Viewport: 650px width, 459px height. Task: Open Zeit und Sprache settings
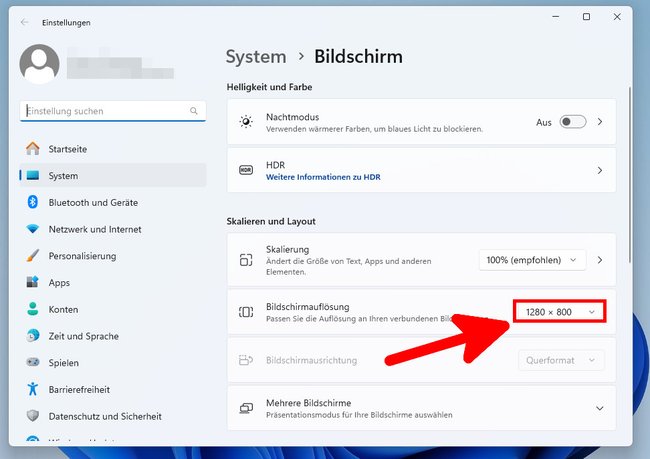pos(113,336)
